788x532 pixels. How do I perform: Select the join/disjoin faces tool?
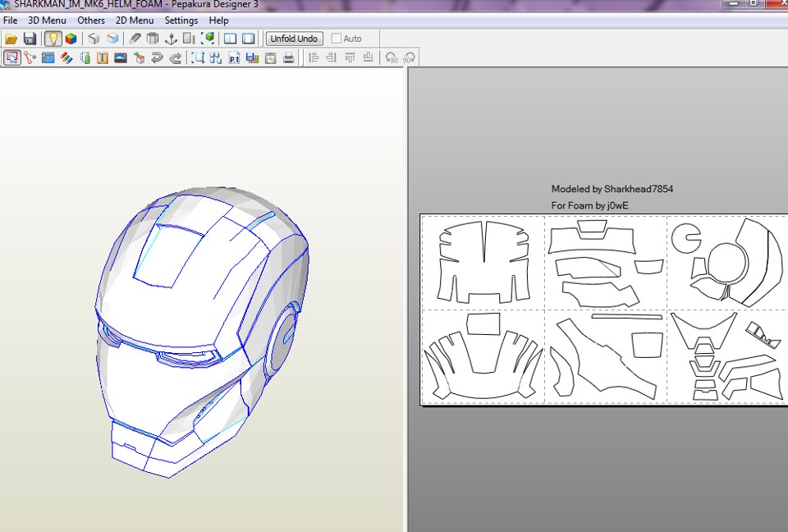point(30,57)
